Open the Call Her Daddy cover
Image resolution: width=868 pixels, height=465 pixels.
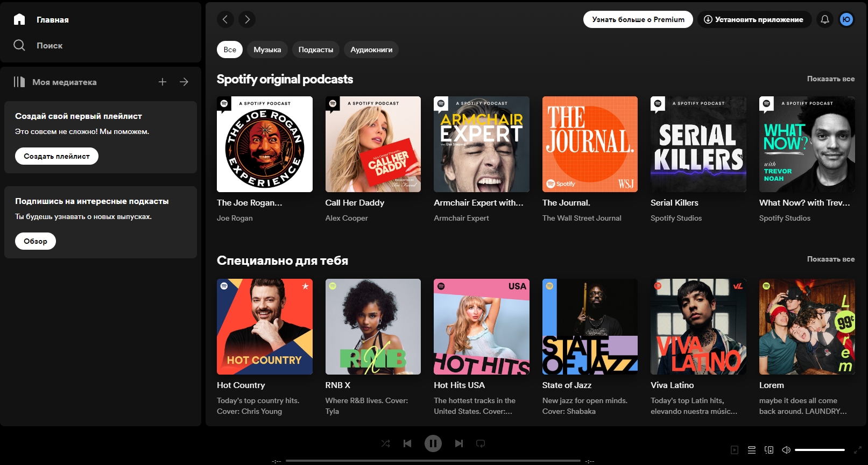point(373,144)
